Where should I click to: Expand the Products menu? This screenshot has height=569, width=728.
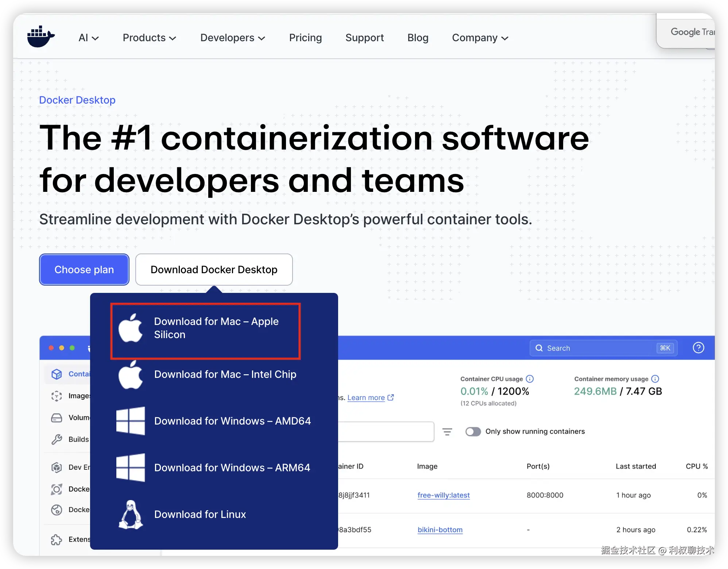149,38
